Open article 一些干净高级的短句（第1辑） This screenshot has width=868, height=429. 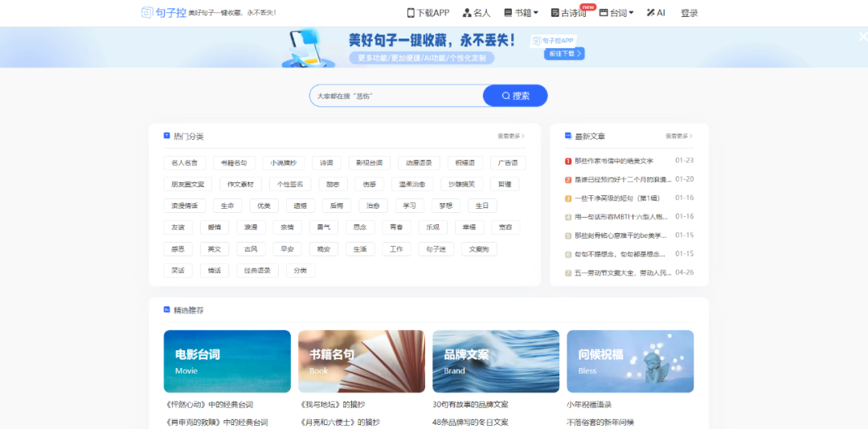tap(618, 198)
